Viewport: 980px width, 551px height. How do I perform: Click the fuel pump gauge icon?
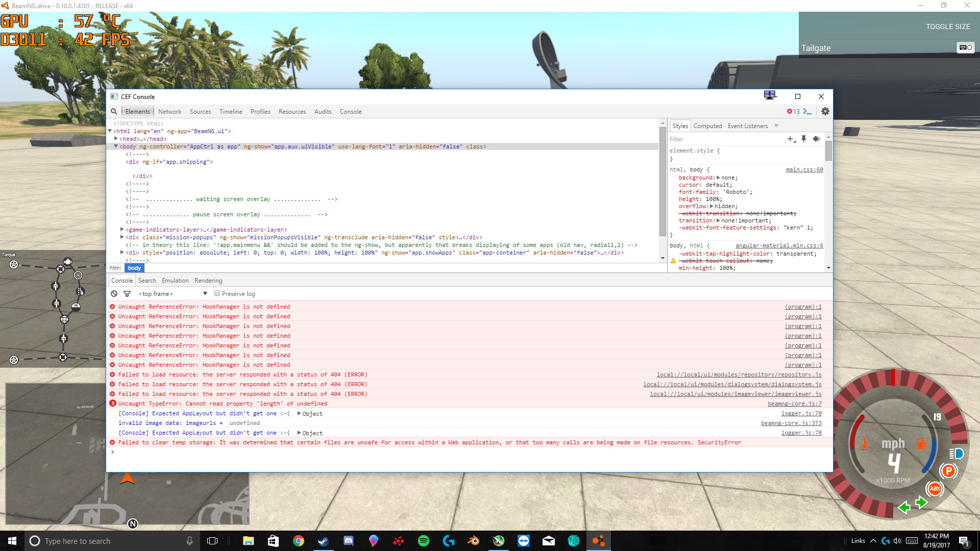click(x=922, y=443)
